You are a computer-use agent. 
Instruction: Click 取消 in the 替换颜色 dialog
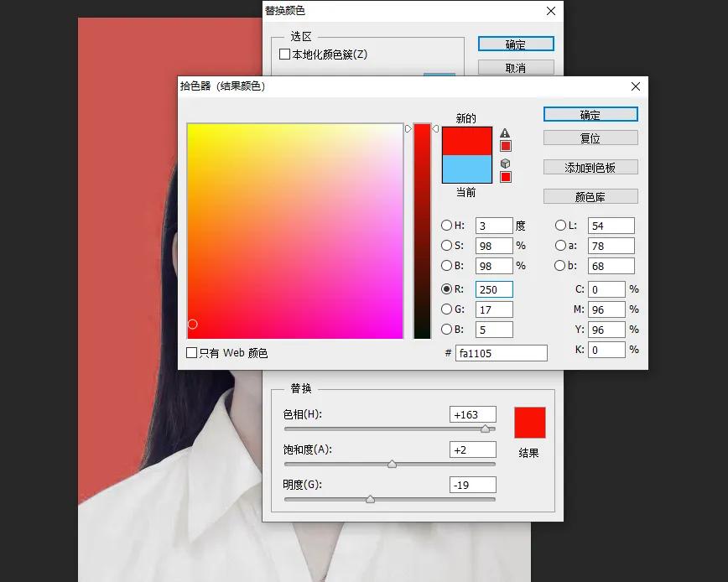pyautogui.click(x=516, y=66)
